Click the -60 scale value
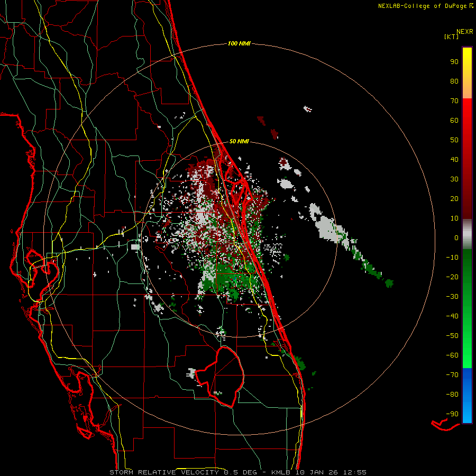The width and height of the screenshot is (476, 476). click(x=452, y=355)
